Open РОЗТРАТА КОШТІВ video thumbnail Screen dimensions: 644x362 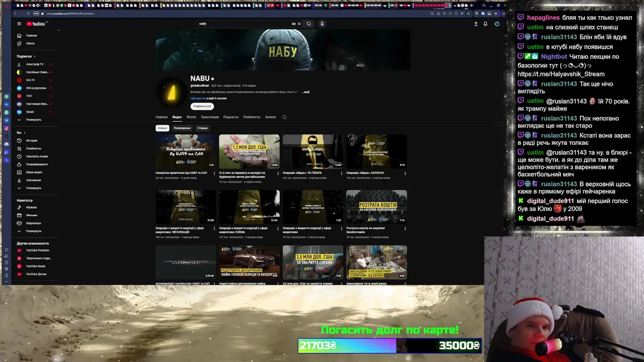[x=376, y=207]
